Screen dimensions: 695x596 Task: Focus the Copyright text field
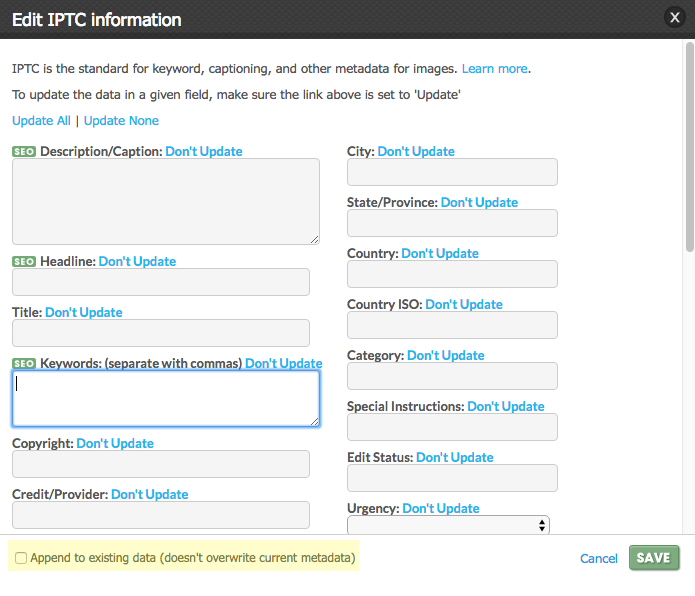(161, 464)
